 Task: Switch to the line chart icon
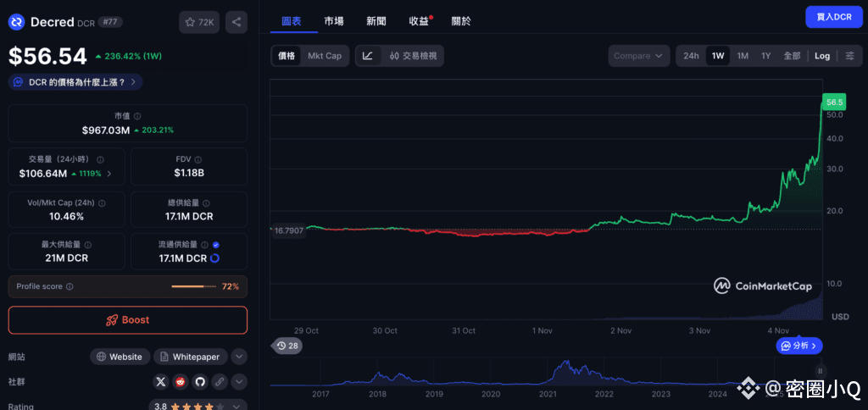pyautogui.click(x=367, y=56)
